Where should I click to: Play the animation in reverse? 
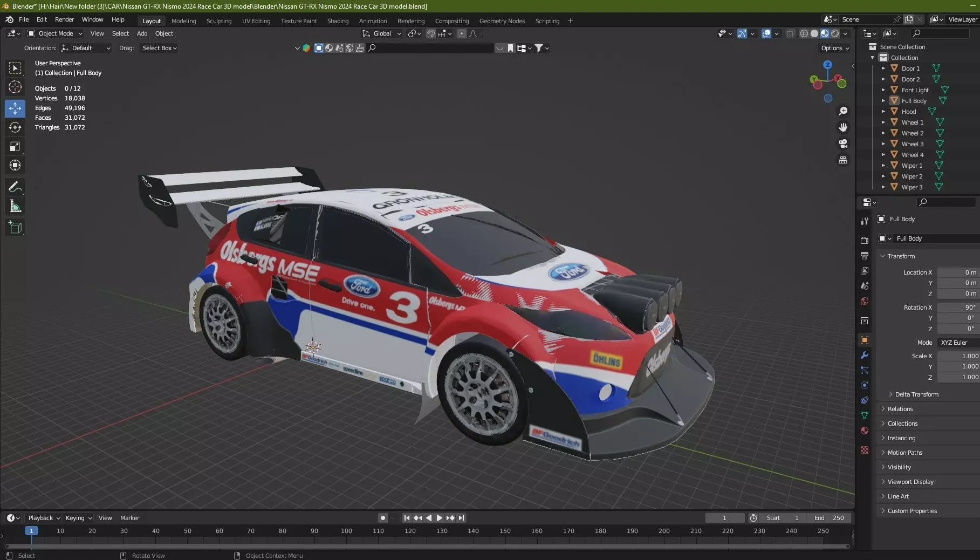point(429,518)
